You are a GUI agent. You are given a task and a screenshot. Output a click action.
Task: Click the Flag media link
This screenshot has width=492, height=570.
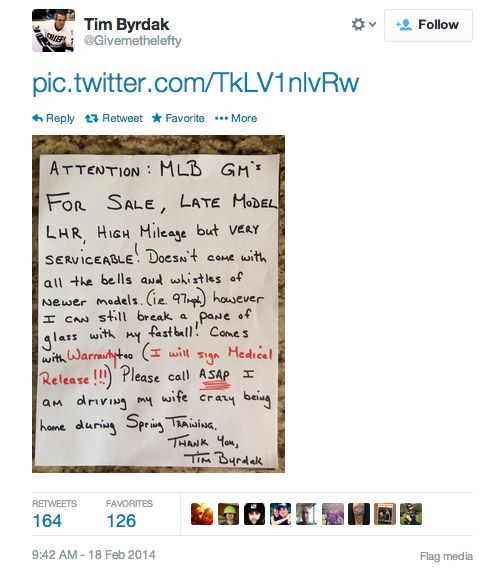coord(446,556)
